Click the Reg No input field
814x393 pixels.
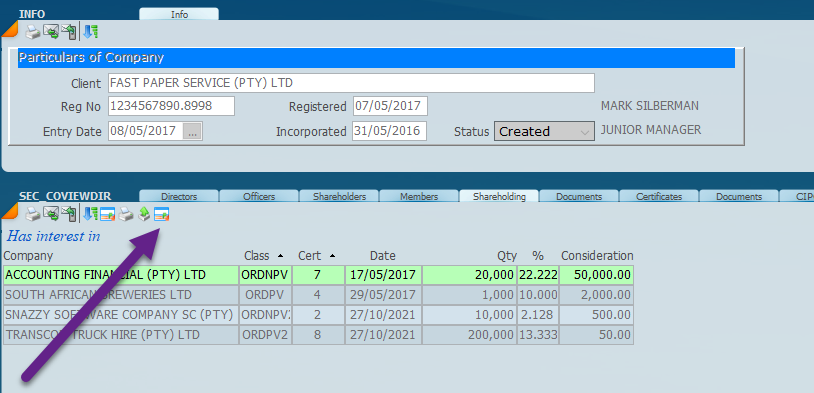[x=171, y=106]
